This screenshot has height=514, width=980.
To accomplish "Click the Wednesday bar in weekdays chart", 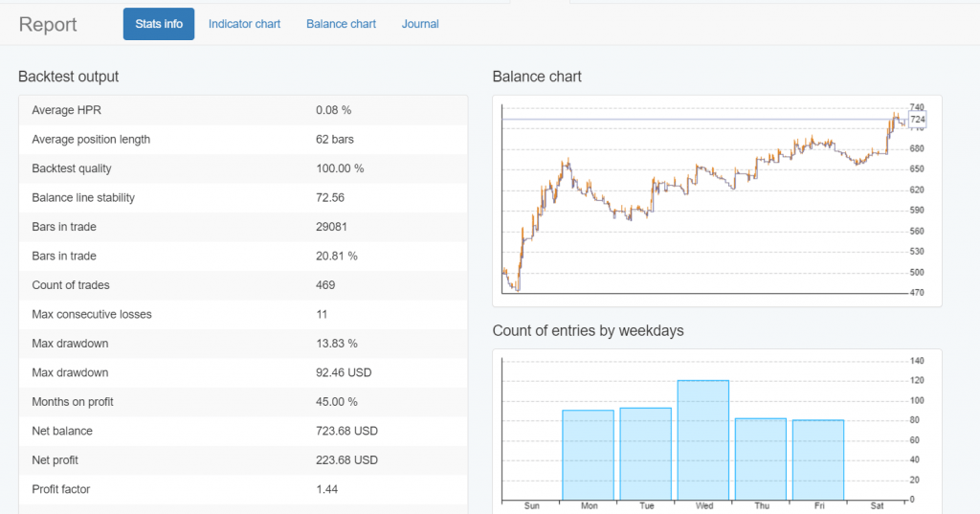I will (703, 439).
